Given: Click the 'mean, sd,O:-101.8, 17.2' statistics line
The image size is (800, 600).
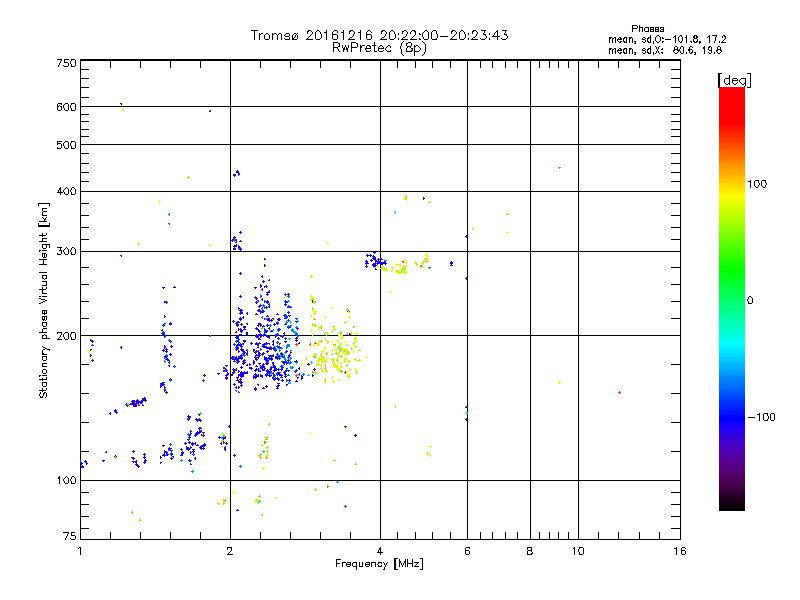Looking at the screenshot, I should [x=667, y=39].
